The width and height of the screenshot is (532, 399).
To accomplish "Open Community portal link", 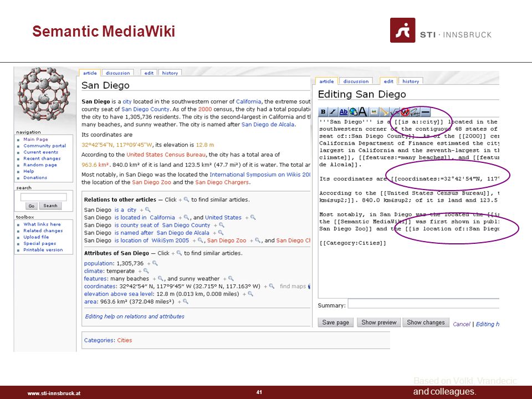I will click(x=44, y=146).
